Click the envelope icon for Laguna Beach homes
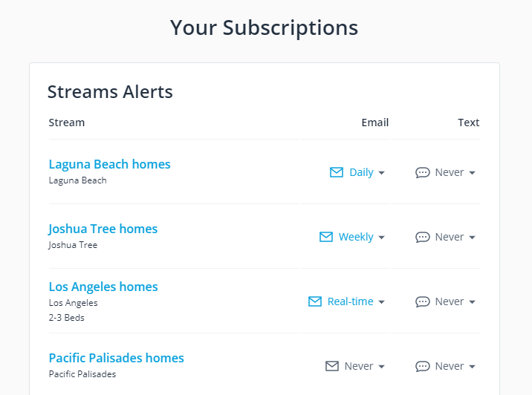Image resolution: width=532 pixels, height=395 pixels. (337, 172)
